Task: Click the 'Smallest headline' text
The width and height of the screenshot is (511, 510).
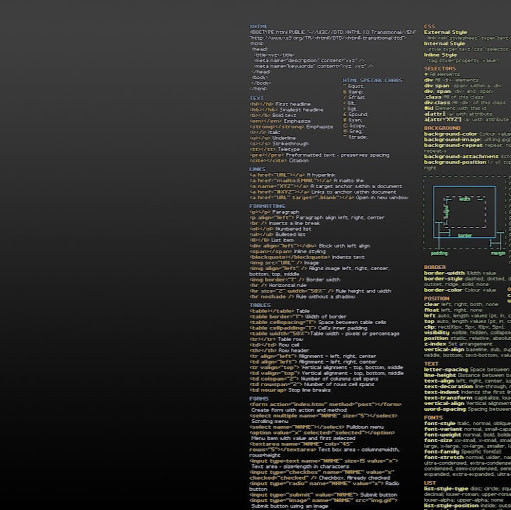Action: click(301, 110)
